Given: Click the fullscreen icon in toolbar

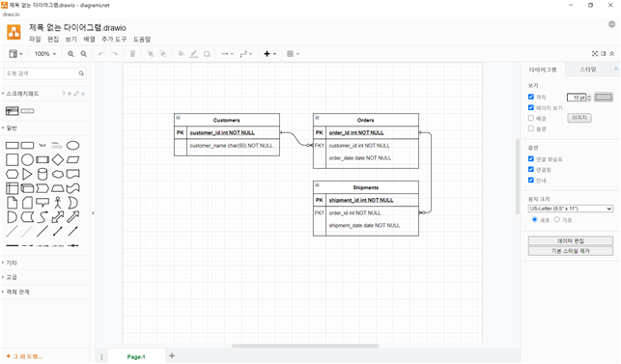Looking at the screenshot, I should click(x=595, y=53).
